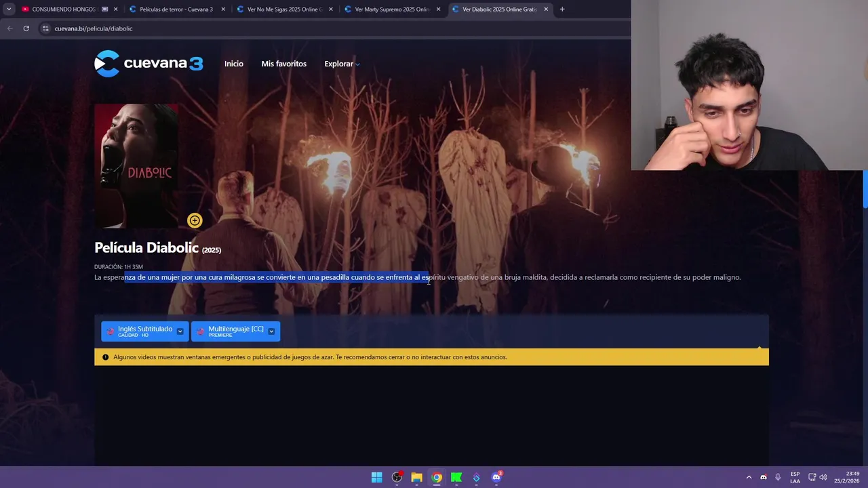Screen dimensions: 868x488
Task: Go back using the browser back arrow
Action: click(9, 28)
